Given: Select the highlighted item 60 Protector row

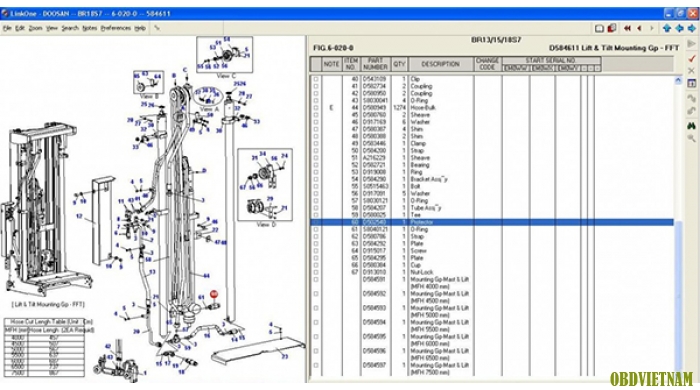Looking at the screenshot, I should [x=492, y=222].
